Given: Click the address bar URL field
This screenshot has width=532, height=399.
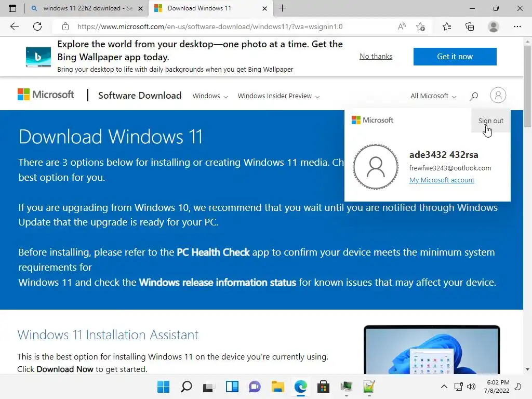Looking at the screenshot, I should tap(210, 26).
